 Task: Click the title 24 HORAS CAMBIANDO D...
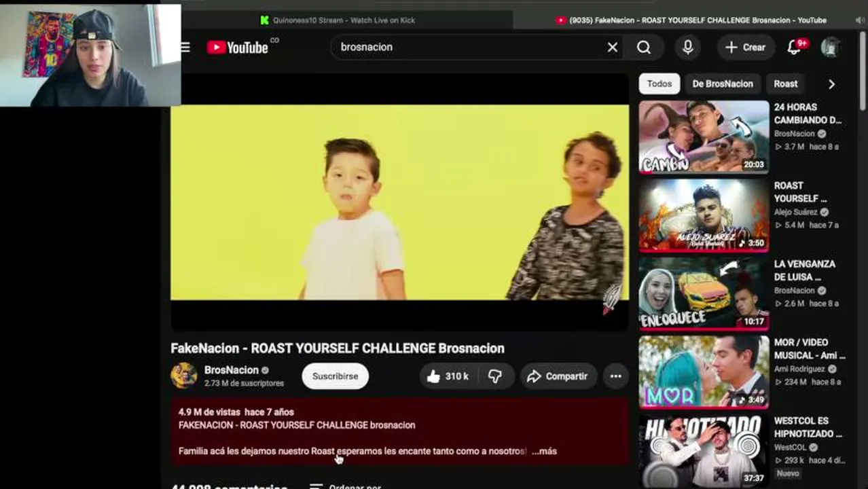(x=808, y=113)
